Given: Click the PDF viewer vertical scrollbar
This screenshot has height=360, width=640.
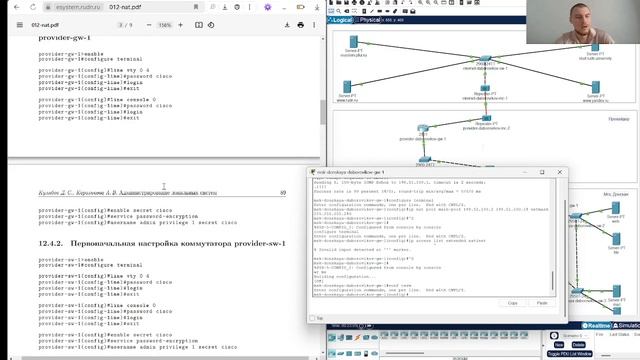Looking at the screenshot, I should click(323, 112).
